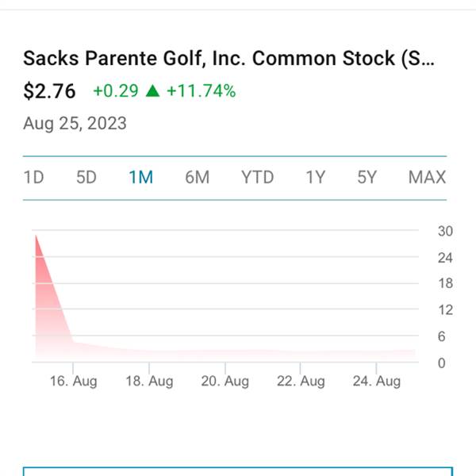
Task: Click the outlined button at the bottom
Action: coord(238,471)
